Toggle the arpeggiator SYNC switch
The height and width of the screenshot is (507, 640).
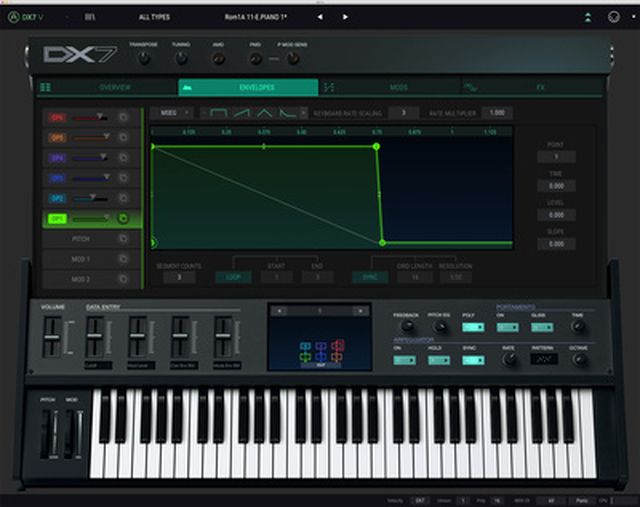(473, 360)
